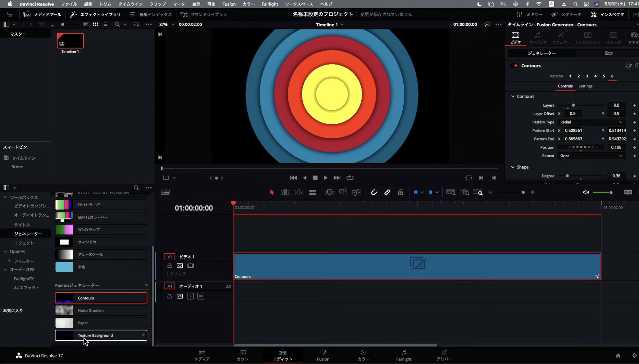Select Contours version 3
Screen dimensions: 639x364
pyautogui.click(x=587, y=76)
